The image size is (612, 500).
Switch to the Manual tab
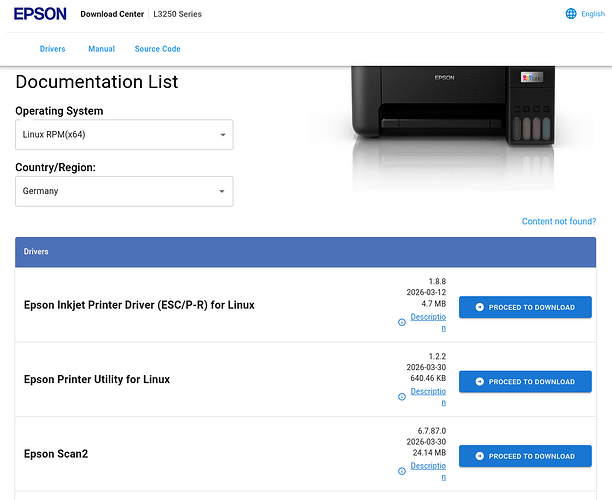coord(101,49)
